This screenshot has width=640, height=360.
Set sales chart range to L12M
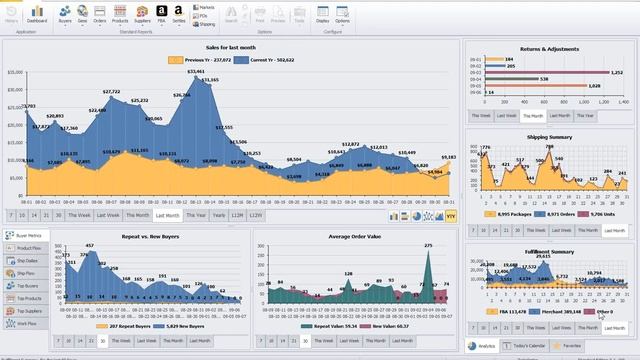[237, 215]
